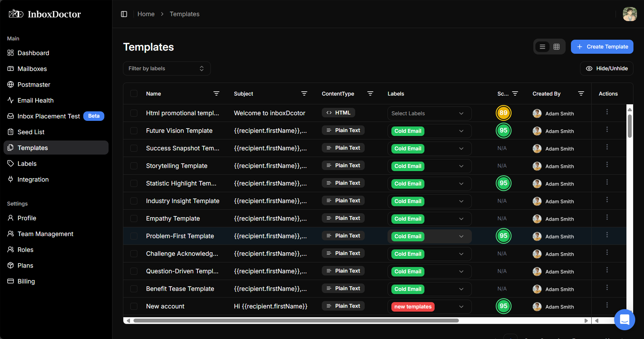Click the Hide/Unhide columns button

(x=606, y=69)
